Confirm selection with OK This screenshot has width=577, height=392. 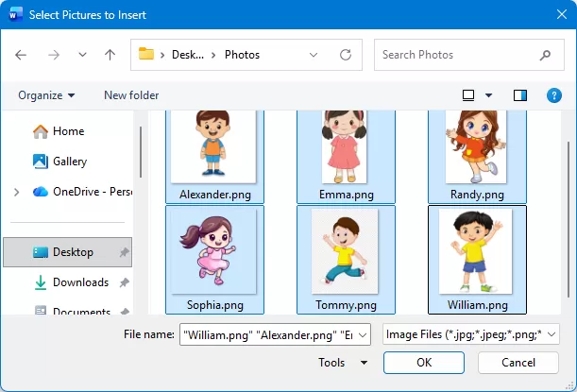(x=424, y=363)
